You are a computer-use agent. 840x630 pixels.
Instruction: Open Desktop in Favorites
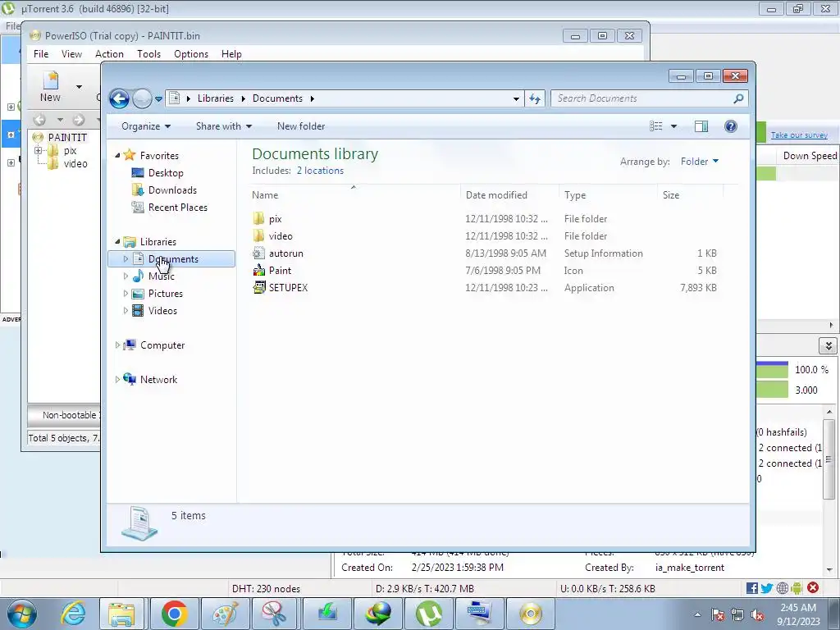click(166, 173)
